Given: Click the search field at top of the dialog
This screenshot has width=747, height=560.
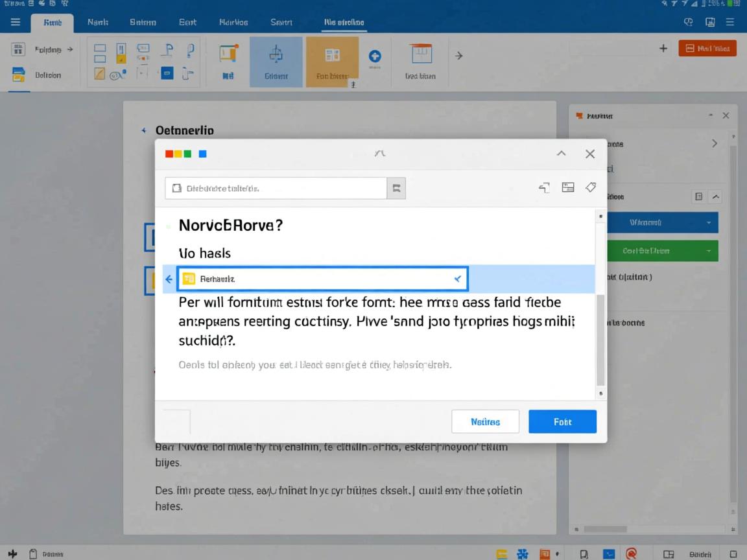Looking at the screenshot, I should coord(276,189).
